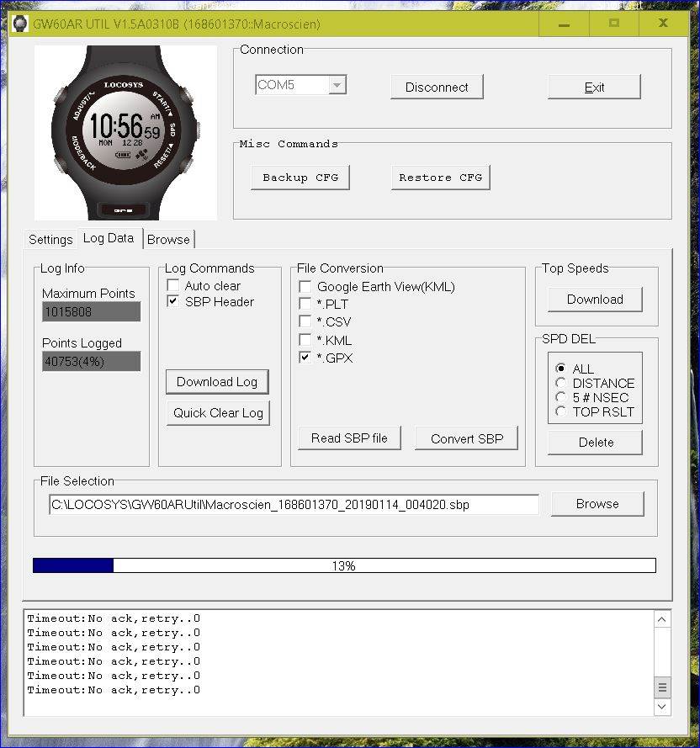Choose TOP RSLT in SPD DEL
700x748 pixels.
click(560, 412)
